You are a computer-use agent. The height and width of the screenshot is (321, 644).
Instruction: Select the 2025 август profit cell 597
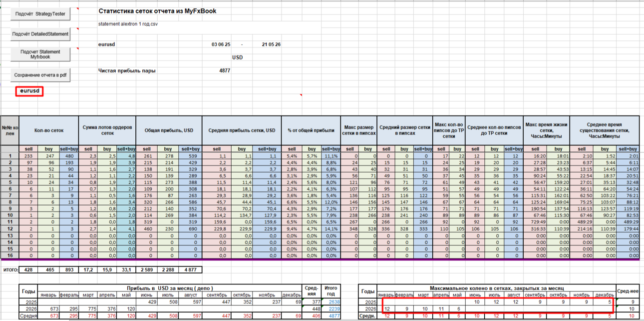191,302
